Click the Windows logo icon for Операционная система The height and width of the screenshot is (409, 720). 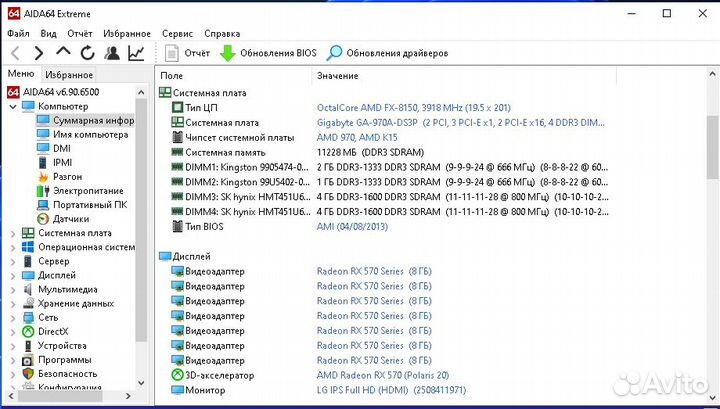(x=28, y=247)
